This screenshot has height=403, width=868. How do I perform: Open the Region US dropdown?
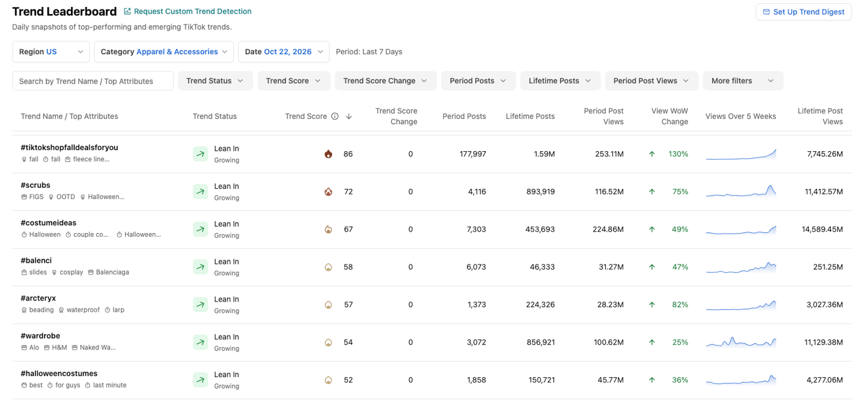(51, 52)
